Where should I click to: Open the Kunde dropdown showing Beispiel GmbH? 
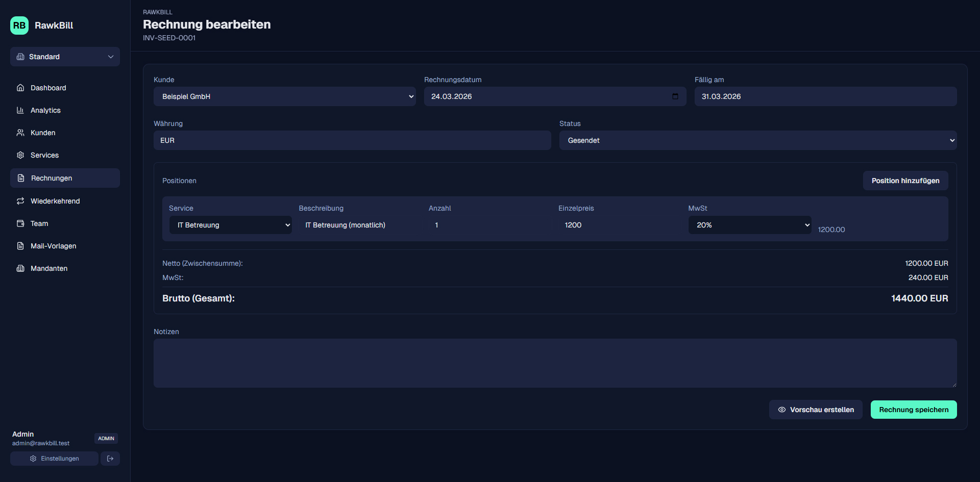pos(284,96)
